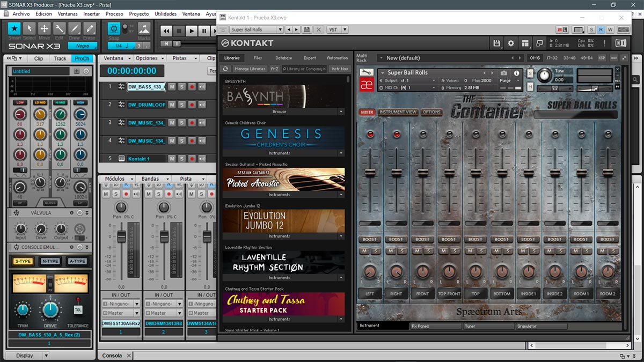This screenshot has height=362, width=644.
Task: Open Super Ball Rolls wrench edit icon
Action: pos(367,72)
